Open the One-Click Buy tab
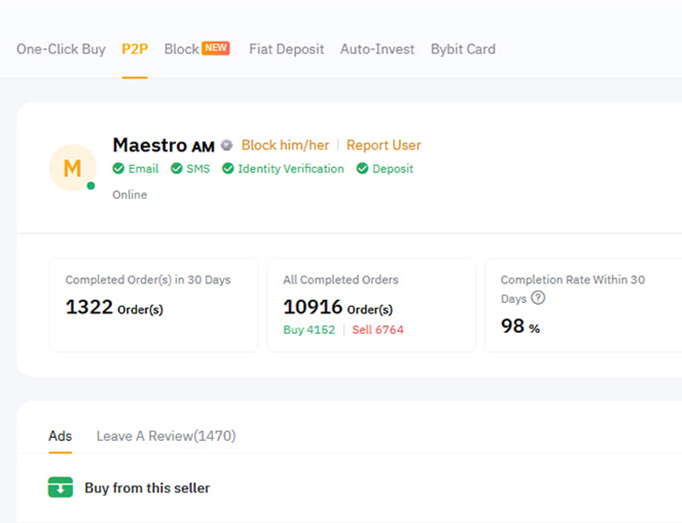 coord(61,49)
